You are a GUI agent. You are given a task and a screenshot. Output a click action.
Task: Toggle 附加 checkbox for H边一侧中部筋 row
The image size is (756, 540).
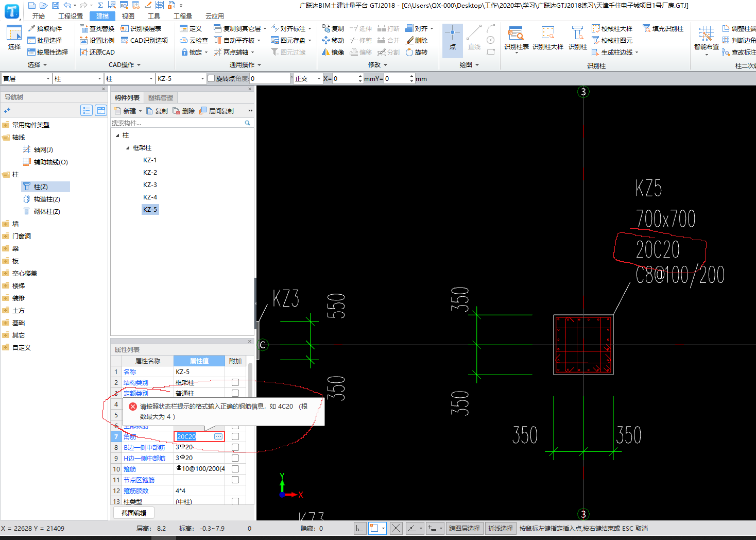(x=235, y=458)
